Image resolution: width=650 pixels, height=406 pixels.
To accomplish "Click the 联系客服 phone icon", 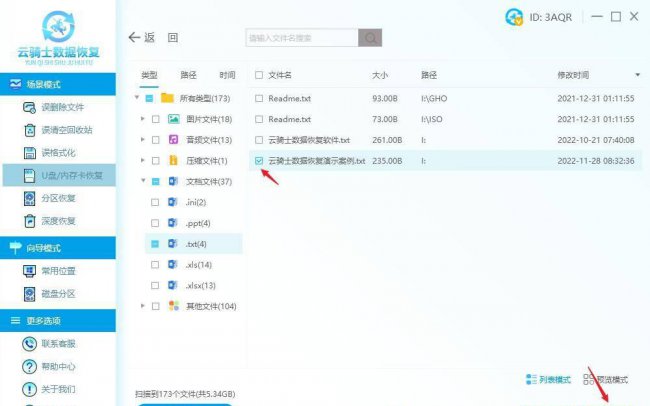I will tap(29, 344).
